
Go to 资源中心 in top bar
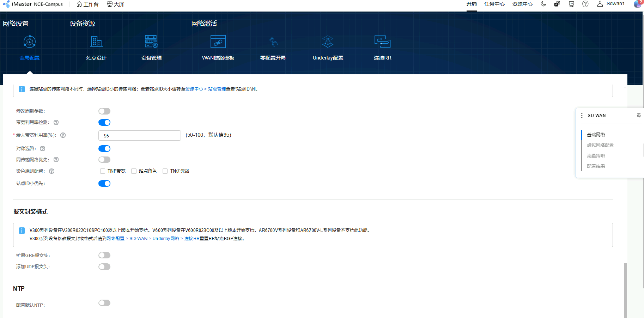point(522,4)
